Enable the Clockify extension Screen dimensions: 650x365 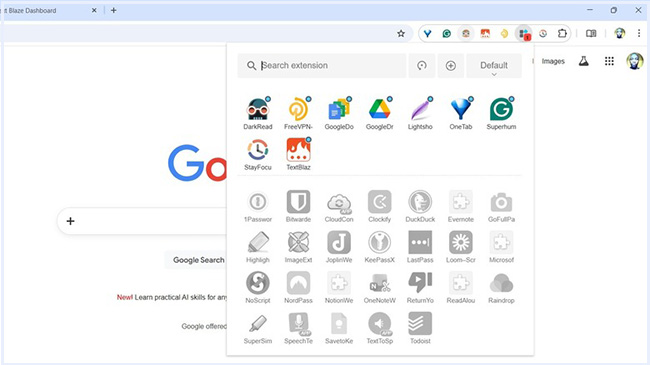pyautogui.click(x=379, y=202)
